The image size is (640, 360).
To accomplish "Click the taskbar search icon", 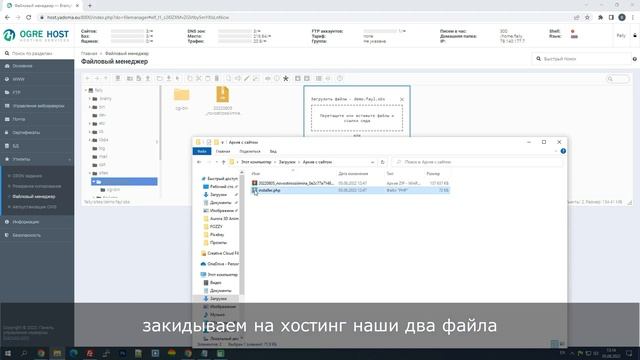I will 24,353.
